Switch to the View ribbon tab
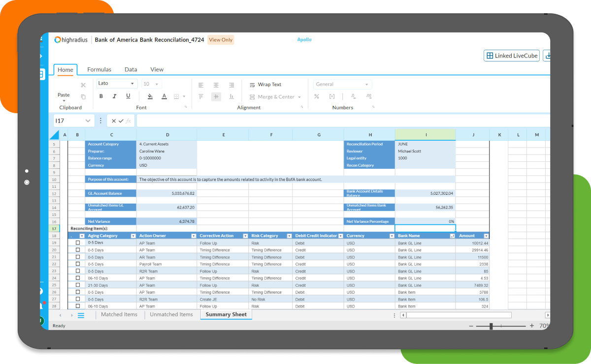The image size is (591, 364). (x=157, y=69)
